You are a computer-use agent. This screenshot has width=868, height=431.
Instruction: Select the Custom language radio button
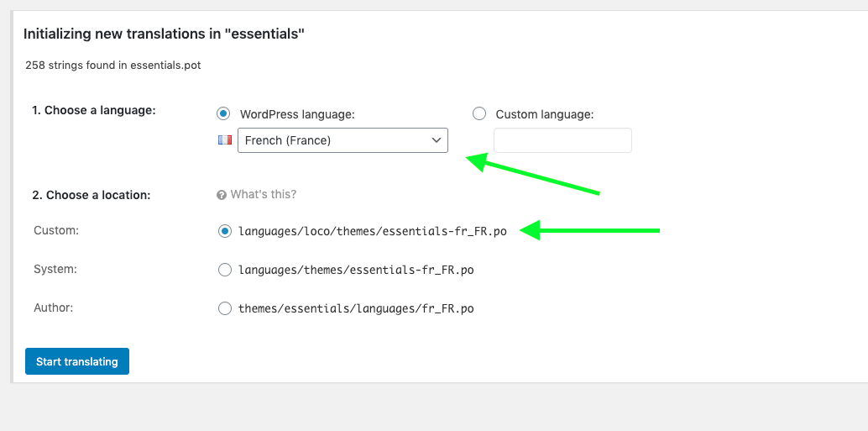tap(479, 113)
